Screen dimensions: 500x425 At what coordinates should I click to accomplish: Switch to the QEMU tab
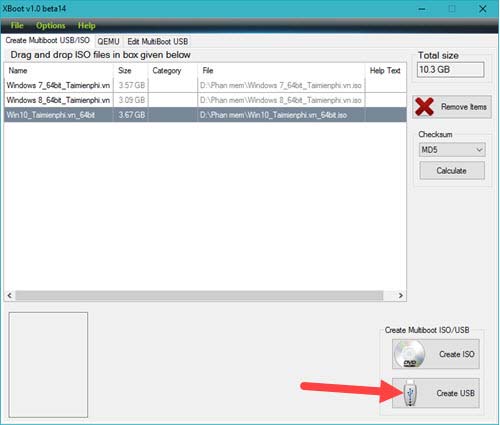coord(108,41)
